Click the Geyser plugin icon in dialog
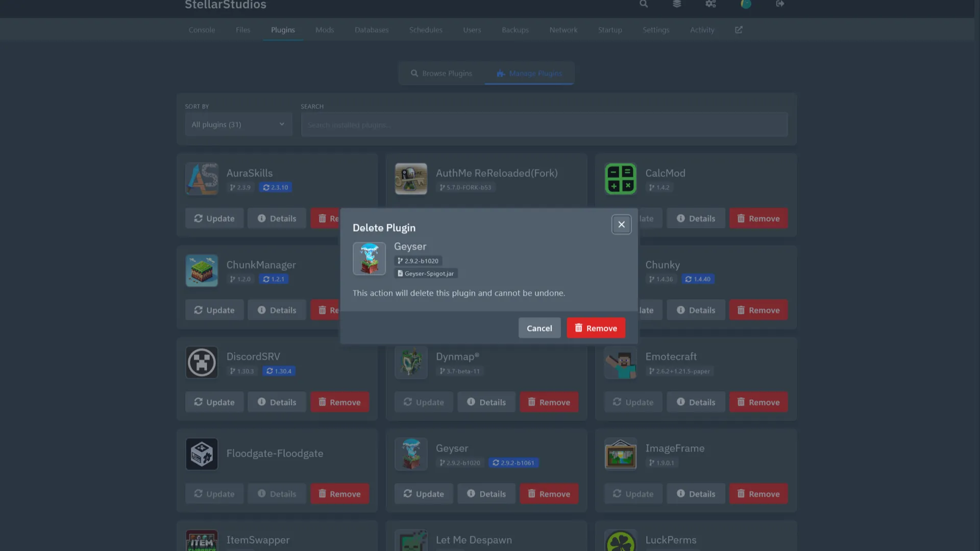 (x=369, y=259)
